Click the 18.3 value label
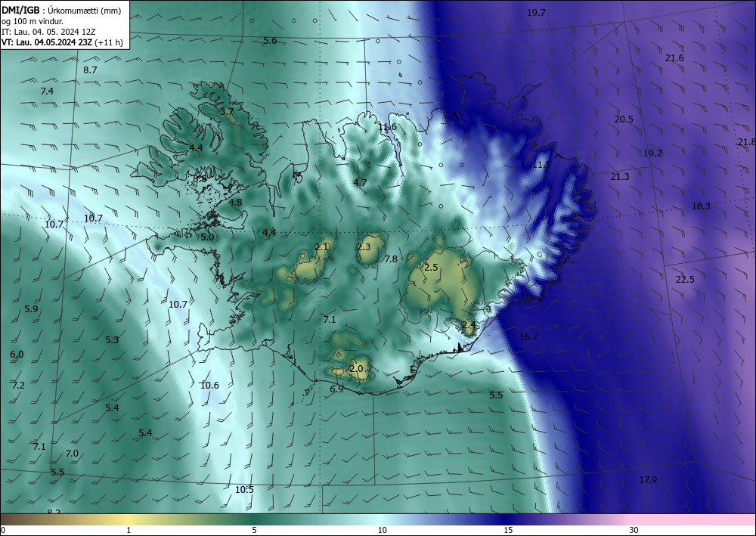The width and height of the screenshot is (756, 536). tap(701, 206)
